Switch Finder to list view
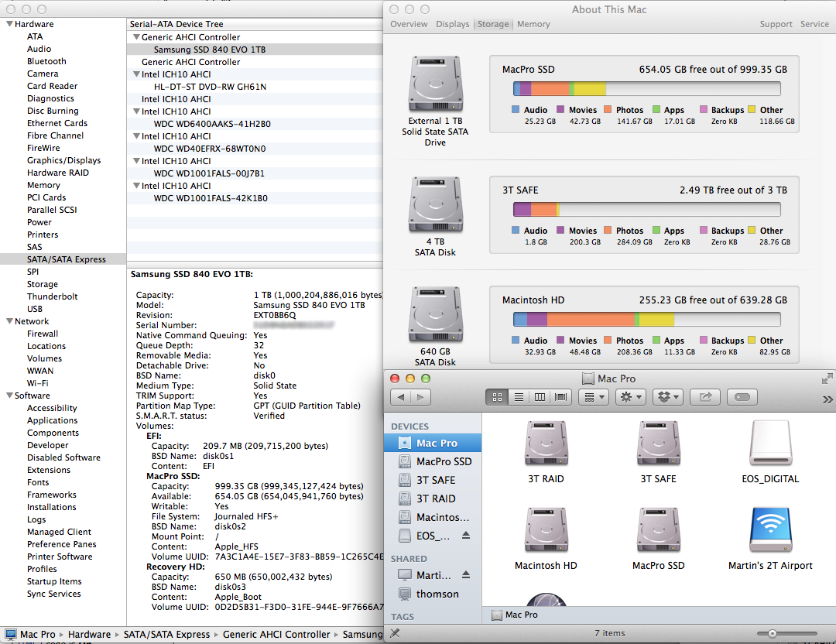 (518, 397)
